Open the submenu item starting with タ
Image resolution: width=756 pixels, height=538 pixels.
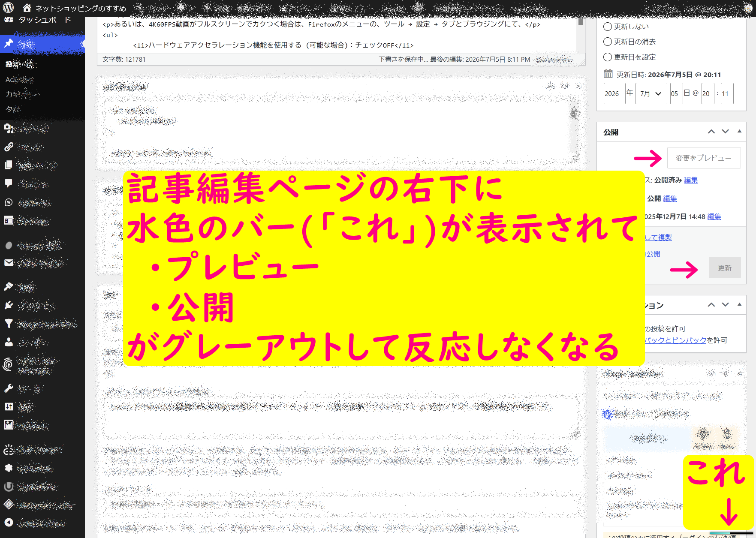(x=13, y=109)
